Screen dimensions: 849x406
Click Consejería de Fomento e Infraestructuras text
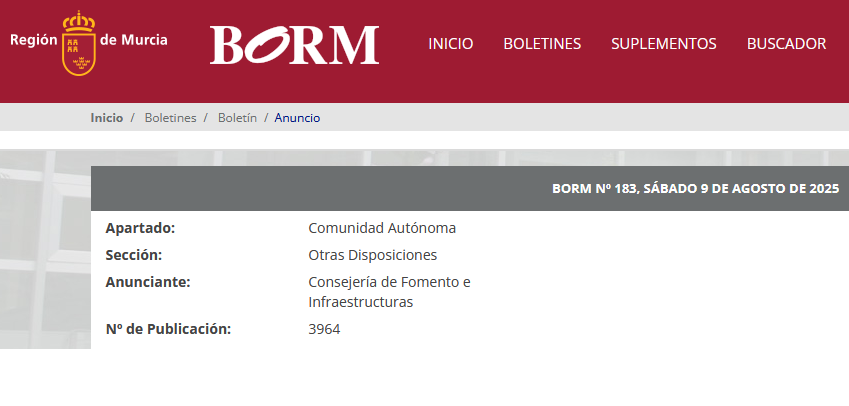point(388,292)
